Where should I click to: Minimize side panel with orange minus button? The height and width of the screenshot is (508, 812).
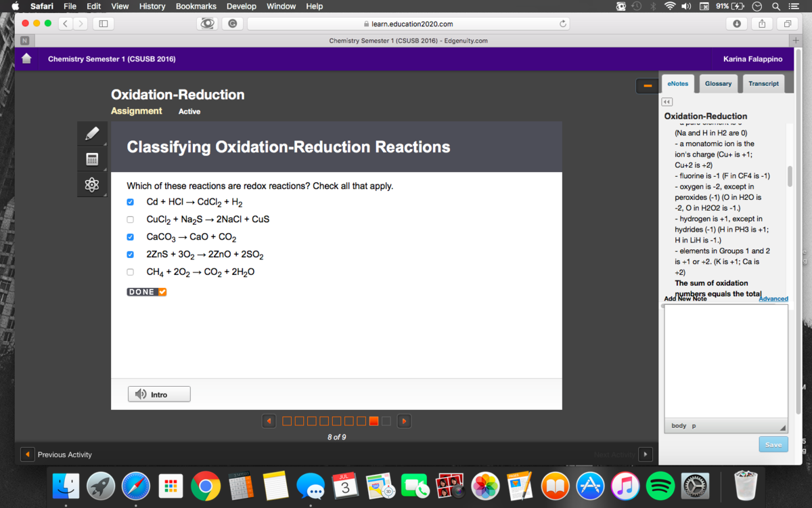pos(647,86)
